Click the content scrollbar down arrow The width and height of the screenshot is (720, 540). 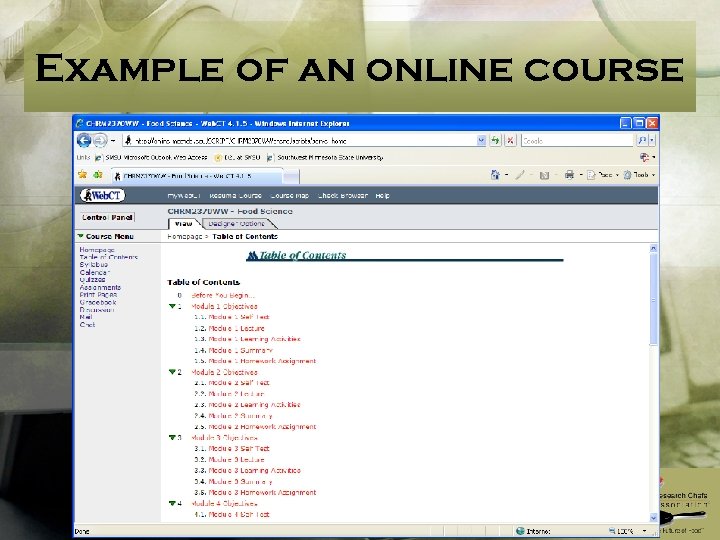[653, 518]
